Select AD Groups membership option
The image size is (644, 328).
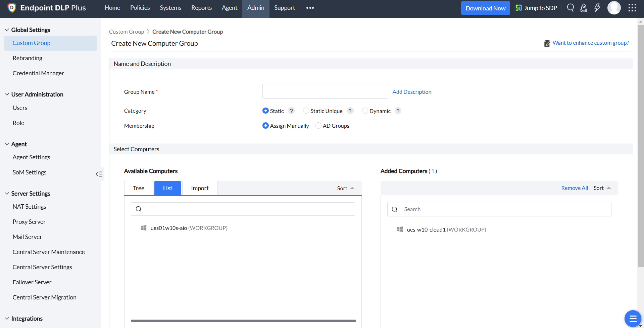[318, 126]
